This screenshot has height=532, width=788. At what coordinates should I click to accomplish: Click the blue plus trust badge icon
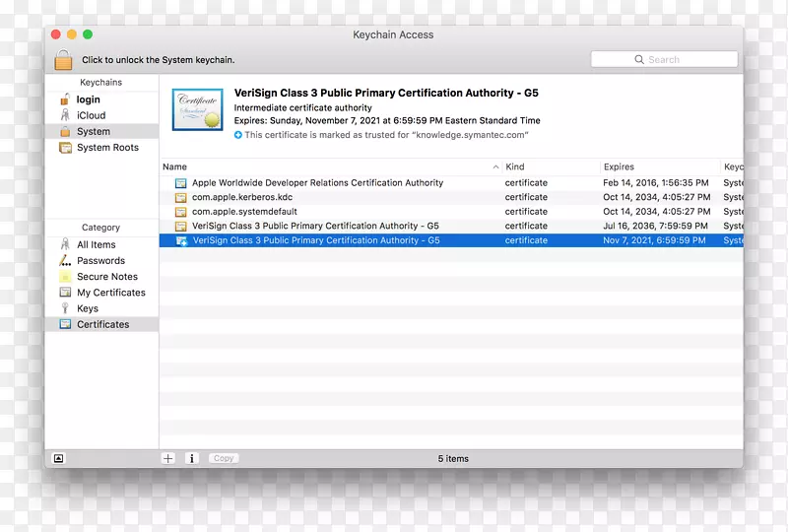238,135
